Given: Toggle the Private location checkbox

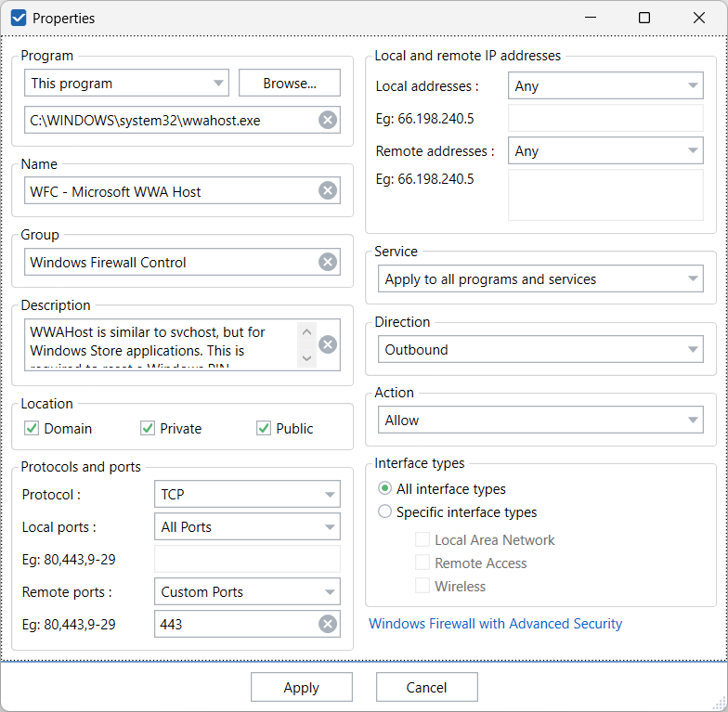Looking at the screenshot, I should (148, 428).
